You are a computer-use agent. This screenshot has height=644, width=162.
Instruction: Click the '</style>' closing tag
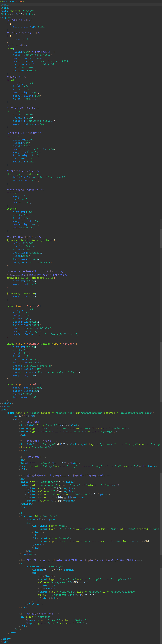[x=7, y=403]
